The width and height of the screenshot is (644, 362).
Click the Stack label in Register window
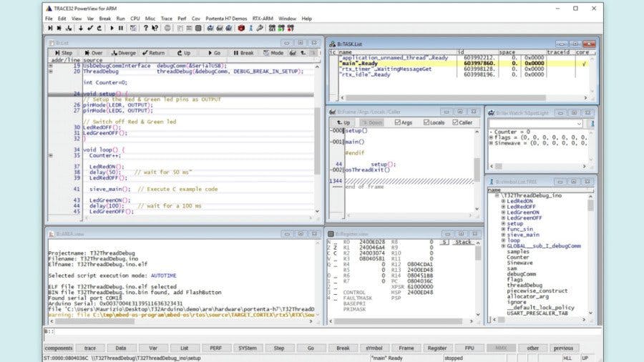pyautogui.click(x=463, y=242)
